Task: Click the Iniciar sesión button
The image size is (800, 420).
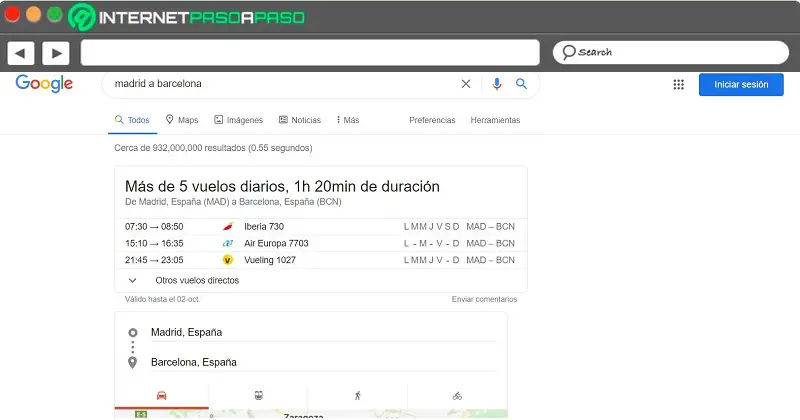Action: (x=741, y=85)
